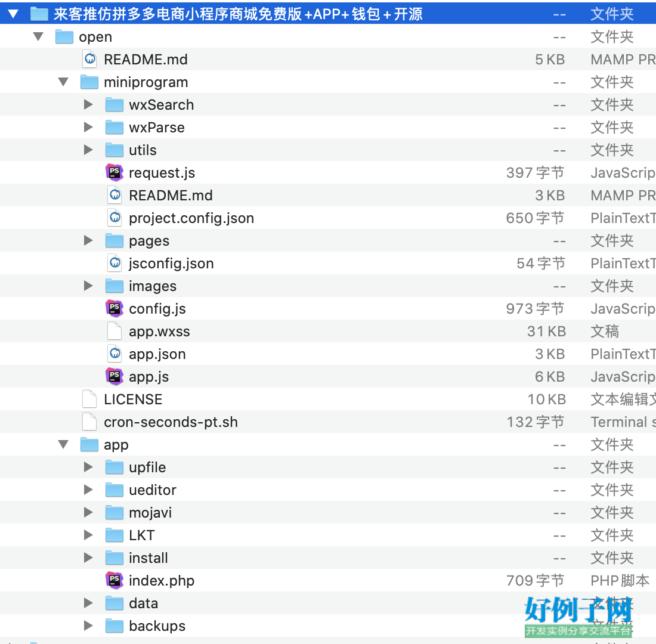This screenshot has width=656, height=644.
Task: Select the open folder icon
Action: (x=64, y=37)
